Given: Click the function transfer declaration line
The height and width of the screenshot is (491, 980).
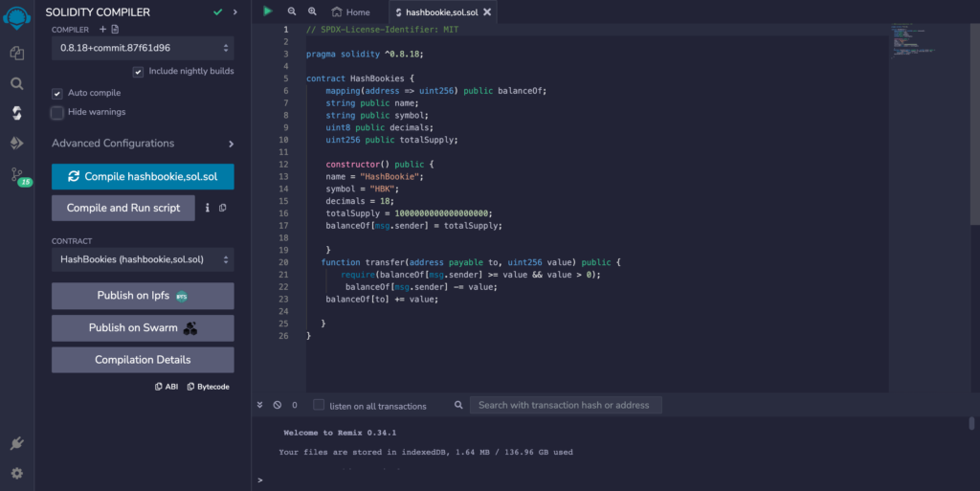Looking at the screenshot, I should [x=471, y=262].
